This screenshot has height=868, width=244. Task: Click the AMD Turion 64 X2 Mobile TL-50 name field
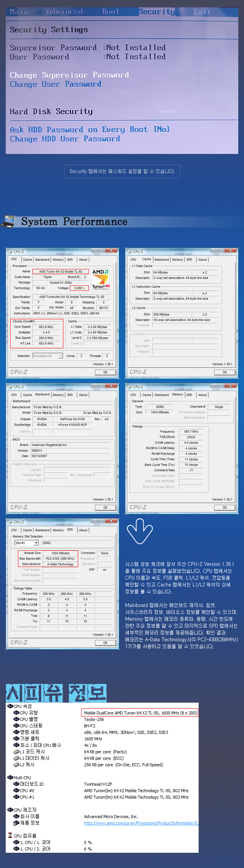coord(61,272)
